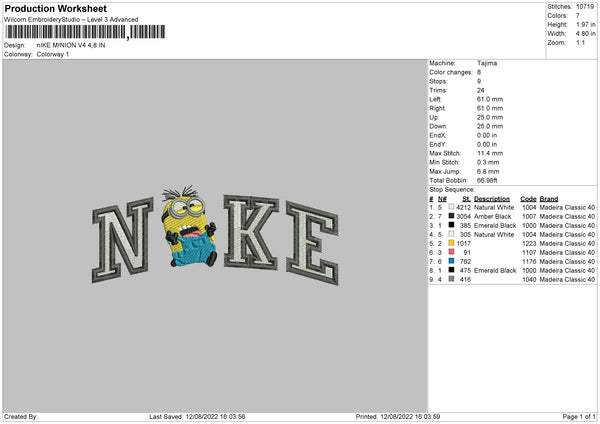Click the Machine value Tajima
Screen dimensions: 600x424
click(x=487, y=63)
